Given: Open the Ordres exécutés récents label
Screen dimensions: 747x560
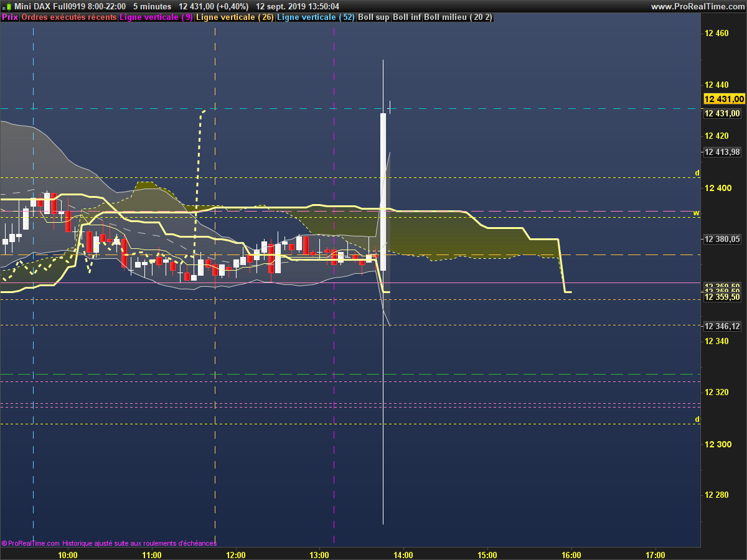Looking at the screenshot, I should pyautogui.click(x=68, y=17).
